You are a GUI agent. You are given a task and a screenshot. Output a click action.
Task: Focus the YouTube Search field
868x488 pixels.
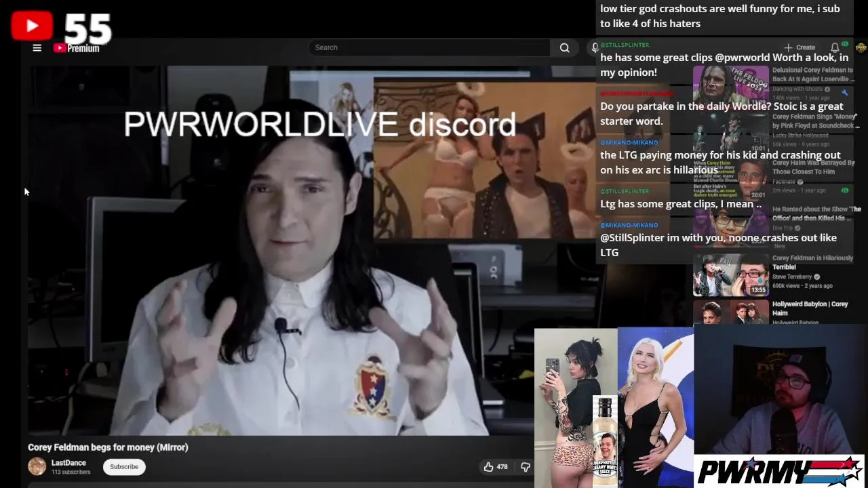[x=431, y=47]
